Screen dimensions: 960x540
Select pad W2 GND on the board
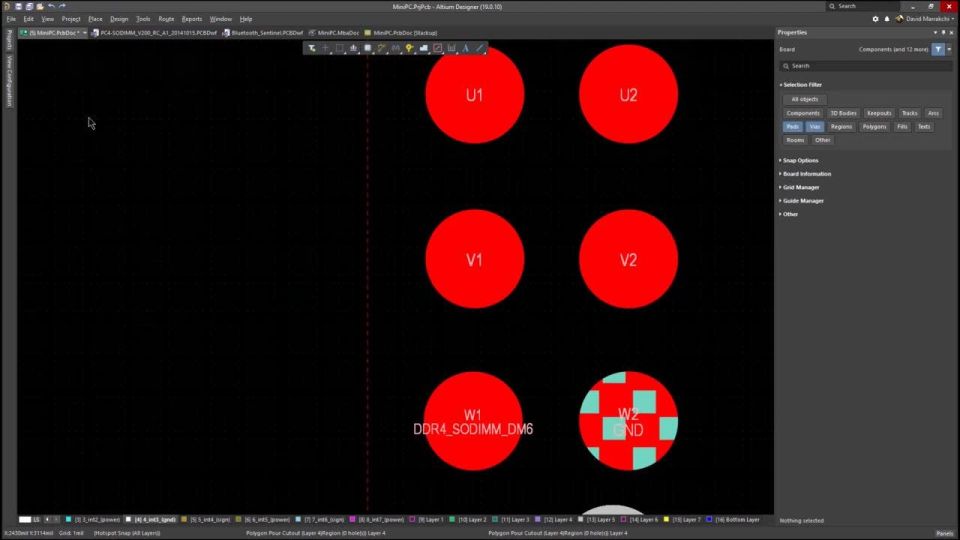coord(628,421)
